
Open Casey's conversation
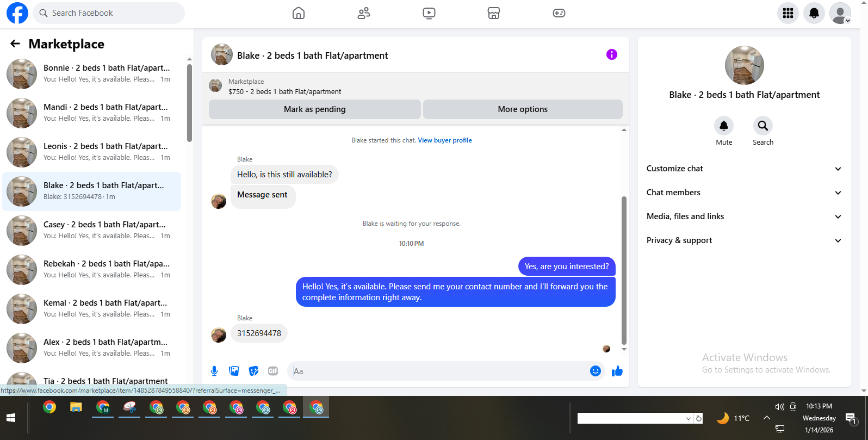(x=91, y=231)
